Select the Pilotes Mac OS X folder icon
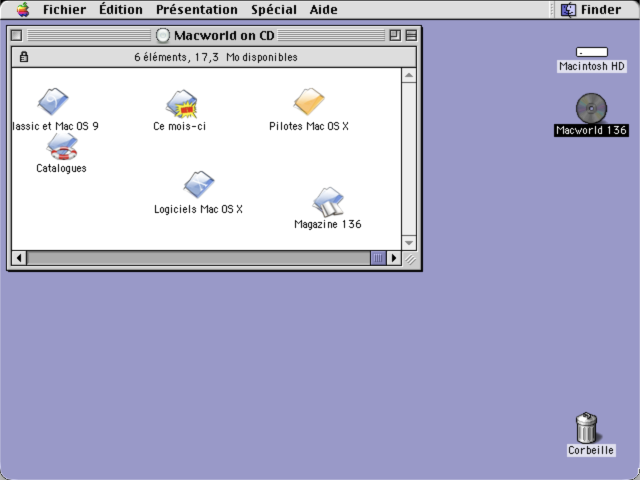Screen dimensions: 640x480 [309, 102]
